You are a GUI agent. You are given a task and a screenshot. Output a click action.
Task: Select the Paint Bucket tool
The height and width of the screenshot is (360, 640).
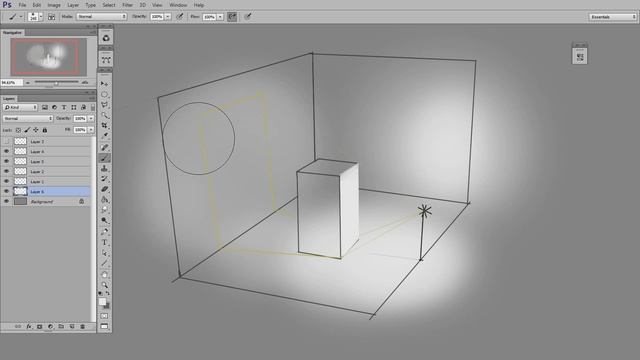104,200
